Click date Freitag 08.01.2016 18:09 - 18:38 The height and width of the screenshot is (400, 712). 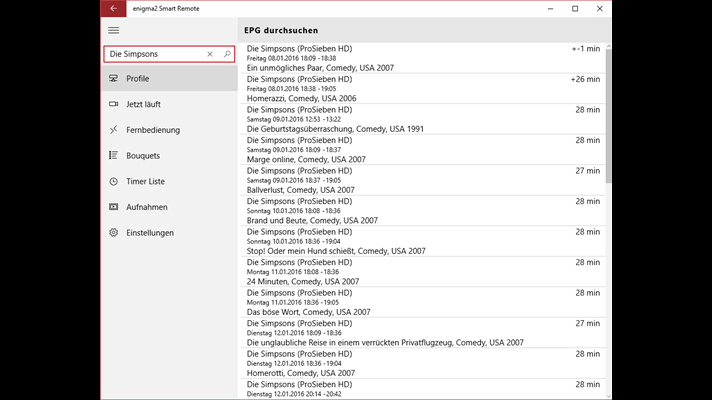[x=292, y=58]
